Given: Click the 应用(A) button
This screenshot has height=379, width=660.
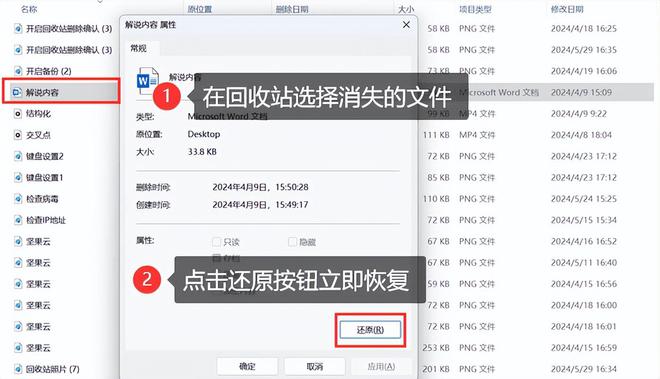Looking at the screenshot, I should (x=381, y=366).
